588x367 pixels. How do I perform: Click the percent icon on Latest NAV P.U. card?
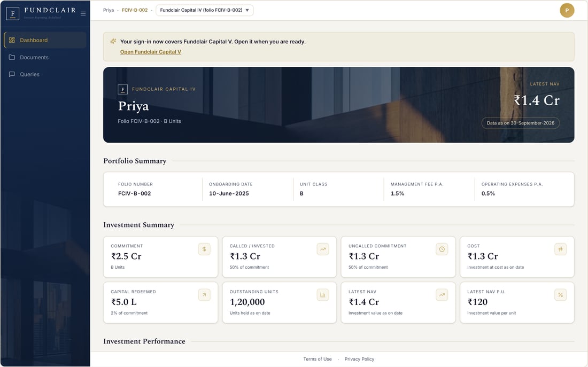click(560, 295)
